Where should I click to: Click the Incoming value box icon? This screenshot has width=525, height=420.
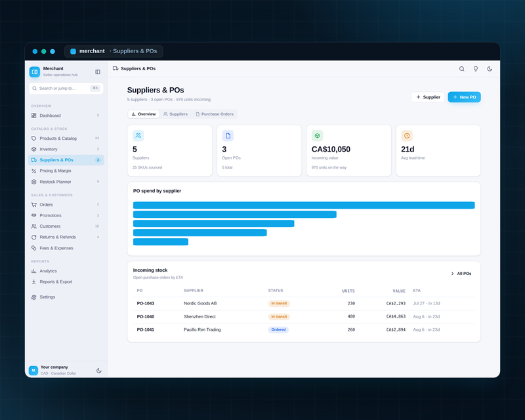click(317, 136)
